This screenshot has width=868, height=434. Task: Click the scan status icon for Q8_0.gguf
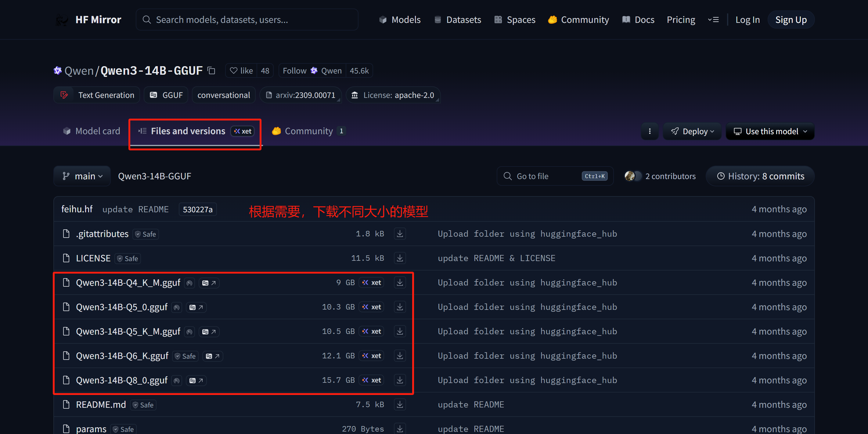[177, 381]
